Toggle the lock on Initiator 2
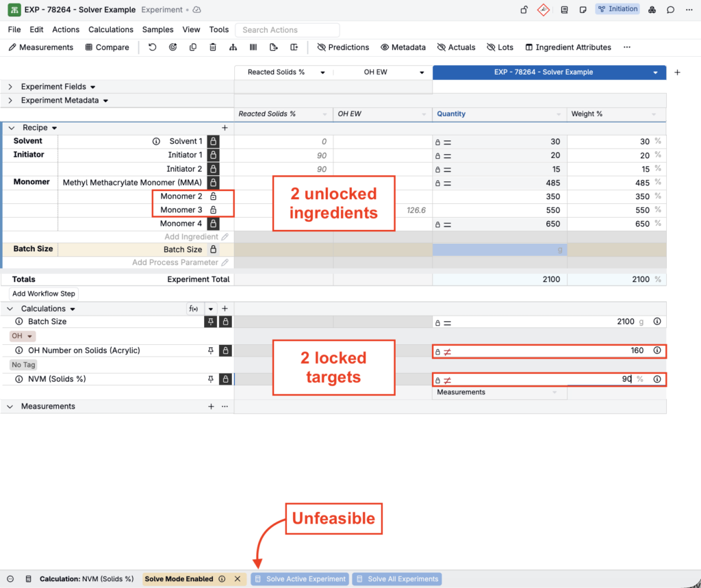The width and height of the screenshot is (701, 588). pos(214,169)
